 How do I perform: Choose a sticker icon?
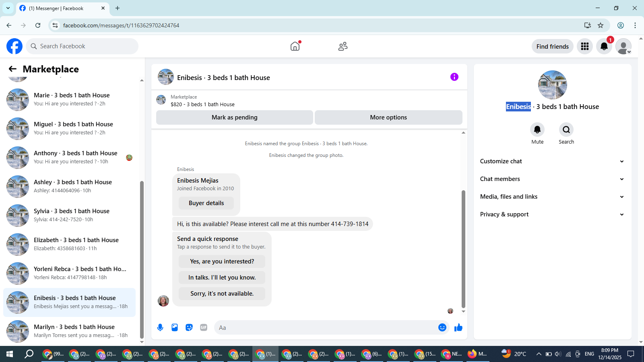[189, 327]
